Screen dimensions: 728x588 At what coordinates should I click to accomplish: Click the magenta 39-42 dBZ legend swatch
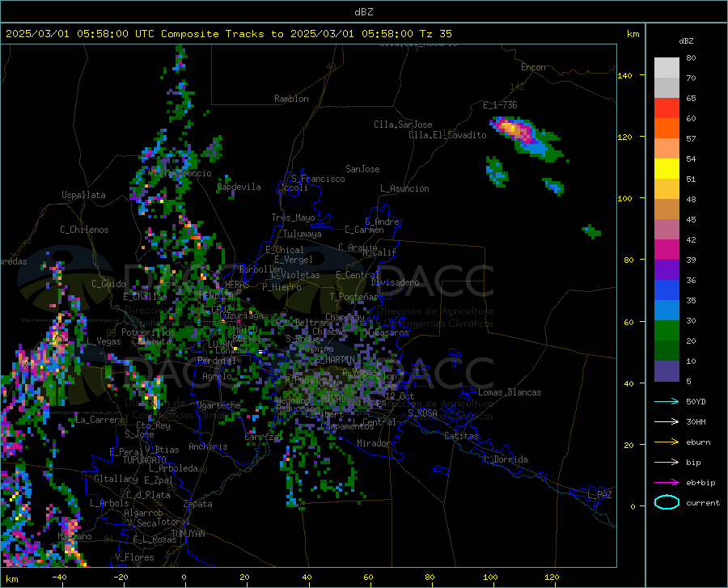click(667, 250)
